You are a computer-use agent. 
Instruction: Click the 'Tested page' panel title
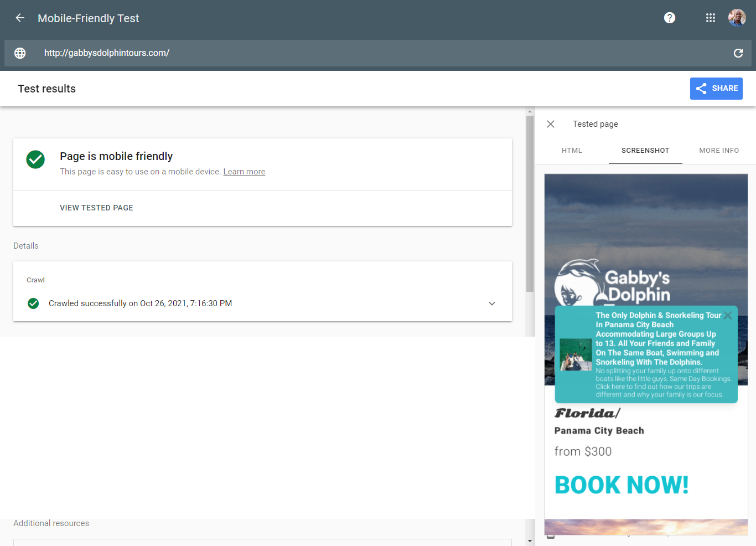click(x=596, y=124)
